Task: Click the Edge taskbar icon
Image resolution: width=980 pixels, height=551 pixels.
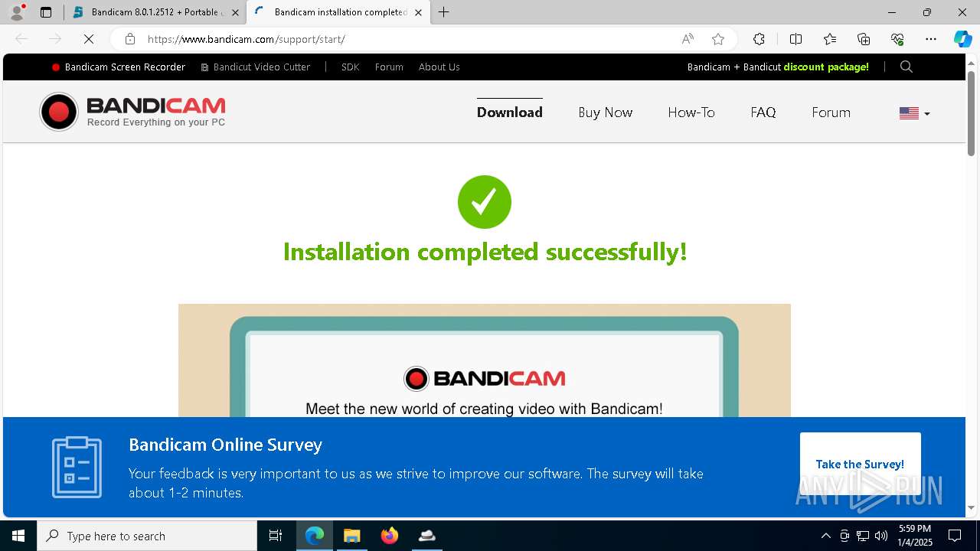Action: tap(315, 536)
